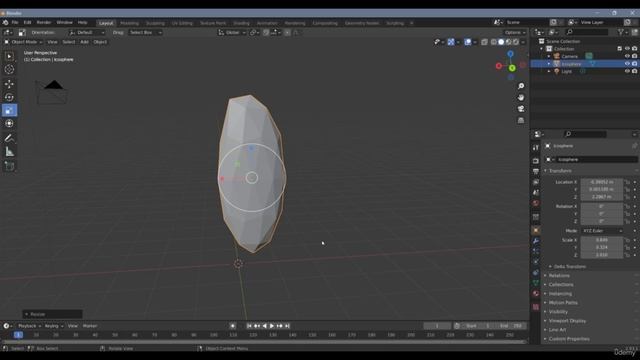The image size is (640, 360).
Task: Open the Drag Select Box dropdown
Action: tap(145, 32)
